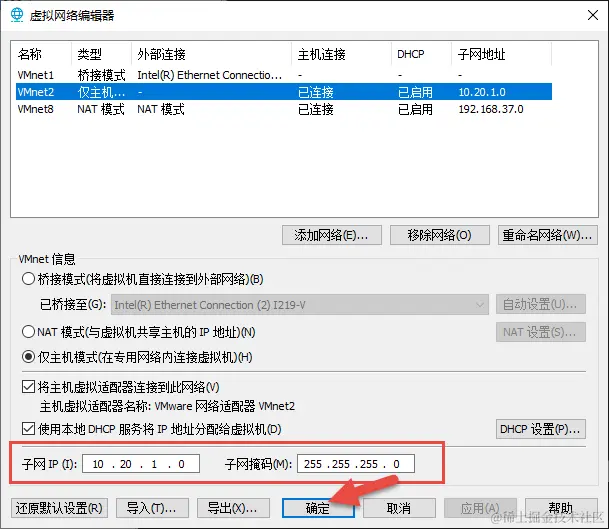Click subnet address 10.20.1.0 cell

pos(482,92)
